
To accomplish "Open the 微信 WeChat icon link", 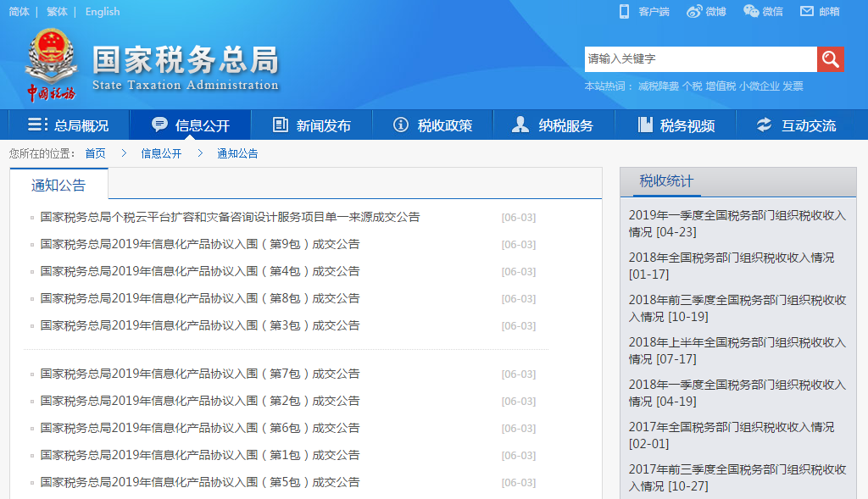I will click(x=751, y=11).
